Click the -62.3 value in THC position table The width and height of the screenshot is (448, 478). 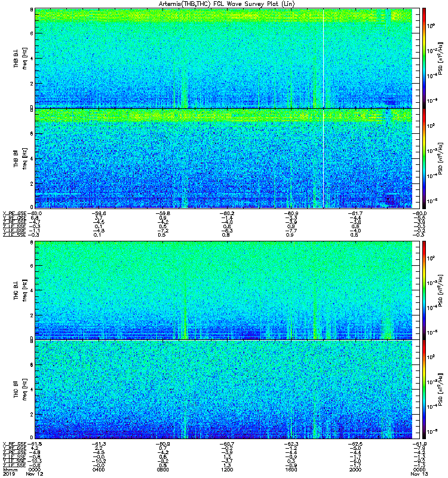[x=291, y=444]
